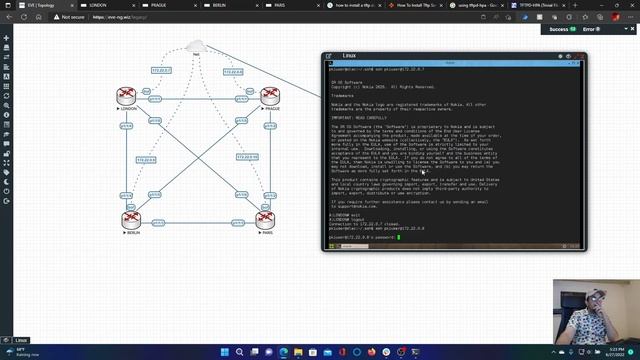
Task: Open the lab zoom magnifier in the sidebar
Action: pyautogui.click(x=6, y=106)
